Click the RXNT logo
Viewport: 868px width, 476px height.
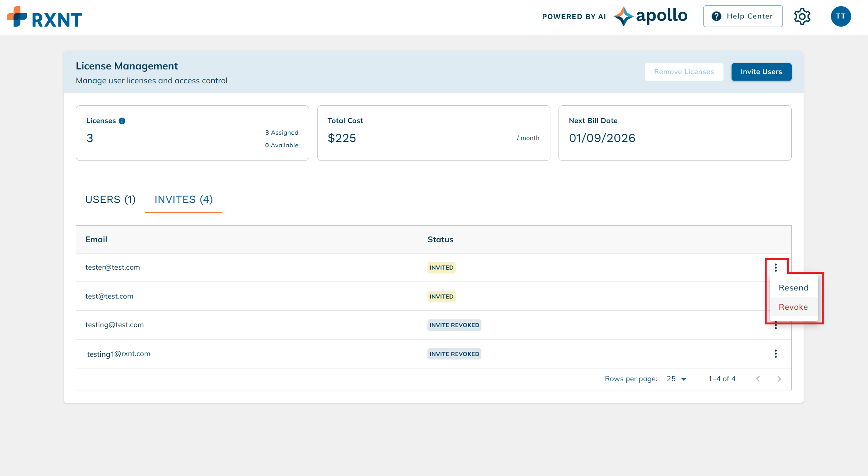point(44,17)
